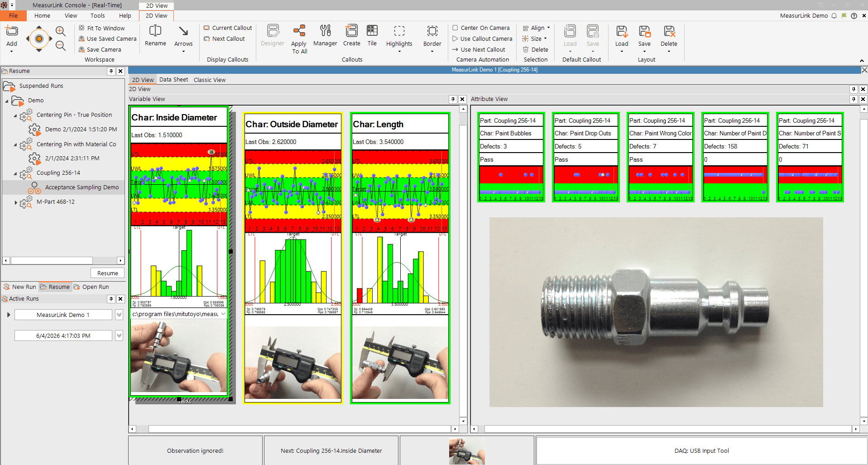Open the Size dropdown
This screenshot has height=465, width=868.
tap(535, 39)
